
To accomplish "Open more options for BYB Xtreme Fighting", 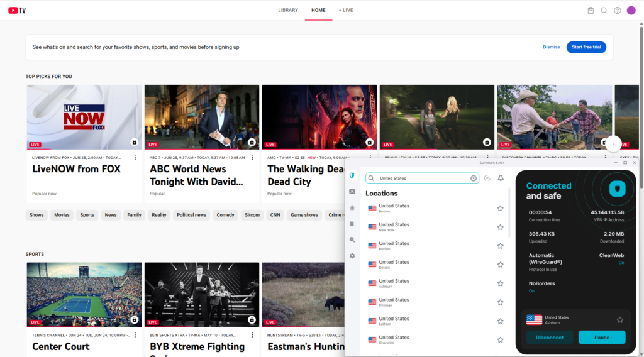I will (x=253, y=335).
